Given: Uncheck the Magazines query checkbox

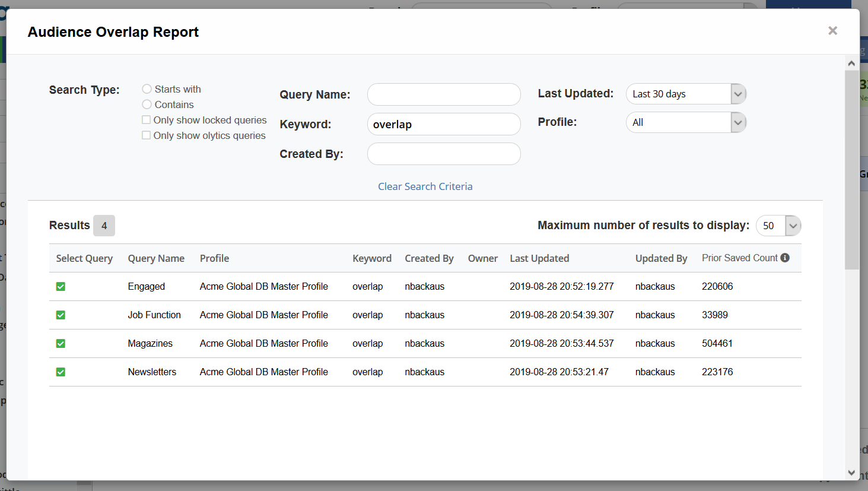Looking at the screenshot, I should tap(61, 344).
